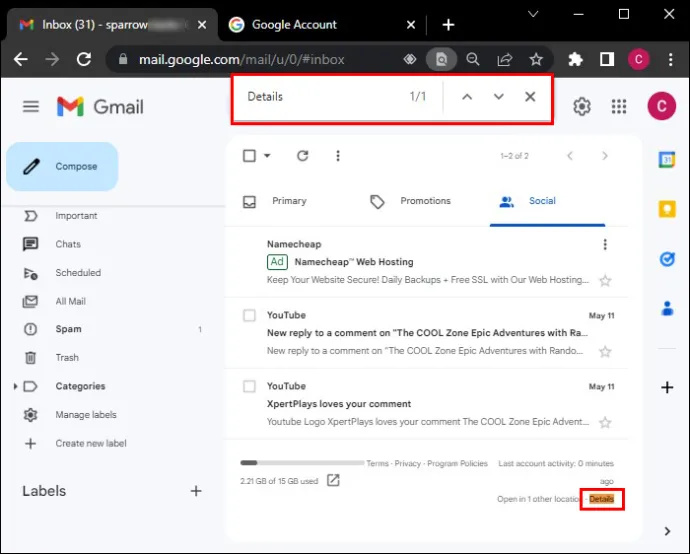Image resolution: width=690 pixels, height=554 pixels.
Task: Close the find bar
Action: coord(530,97)
